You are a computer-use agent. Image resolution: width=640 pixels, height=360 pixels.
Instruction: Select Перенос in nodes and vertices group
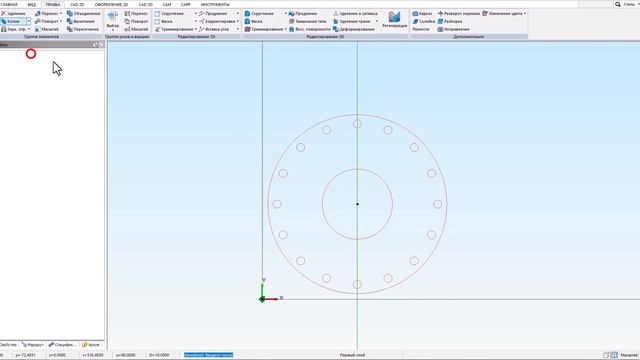[x=136, y=13]
